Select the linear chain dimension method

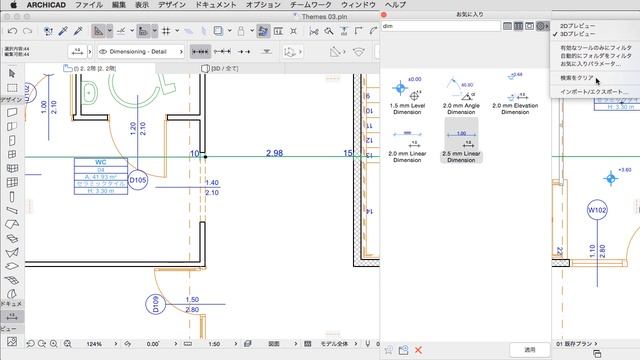[x=200, y=52]
